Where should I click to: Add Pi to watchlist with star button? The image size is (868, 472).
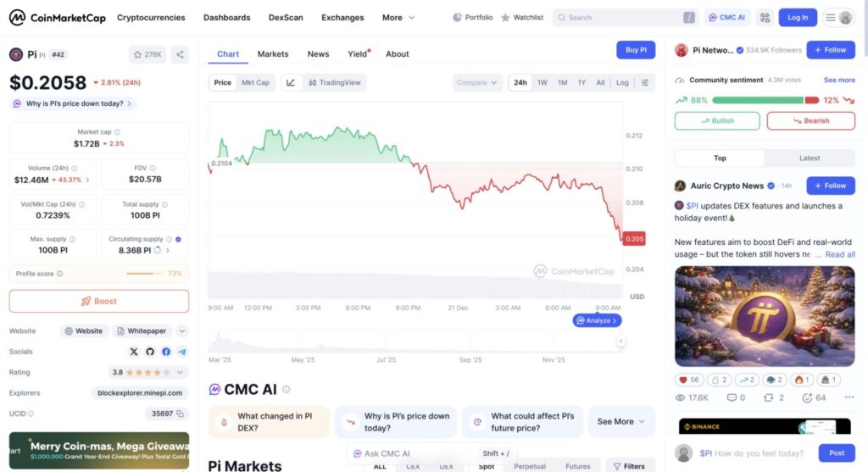[x=147, y=54]
